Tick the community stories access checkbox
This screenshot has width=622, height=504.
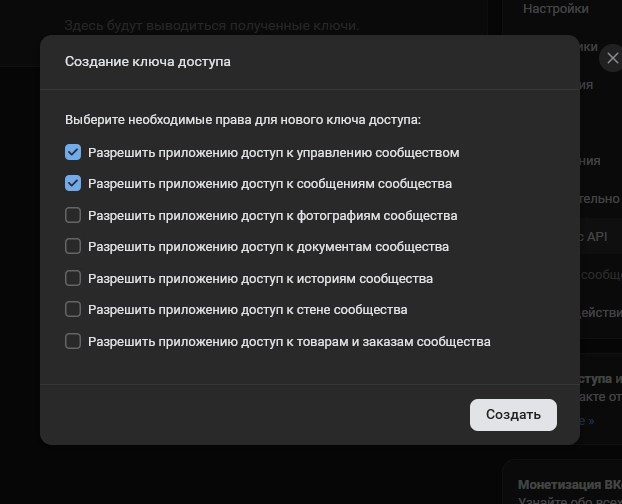pyautogui.click(x=73, y=278)
